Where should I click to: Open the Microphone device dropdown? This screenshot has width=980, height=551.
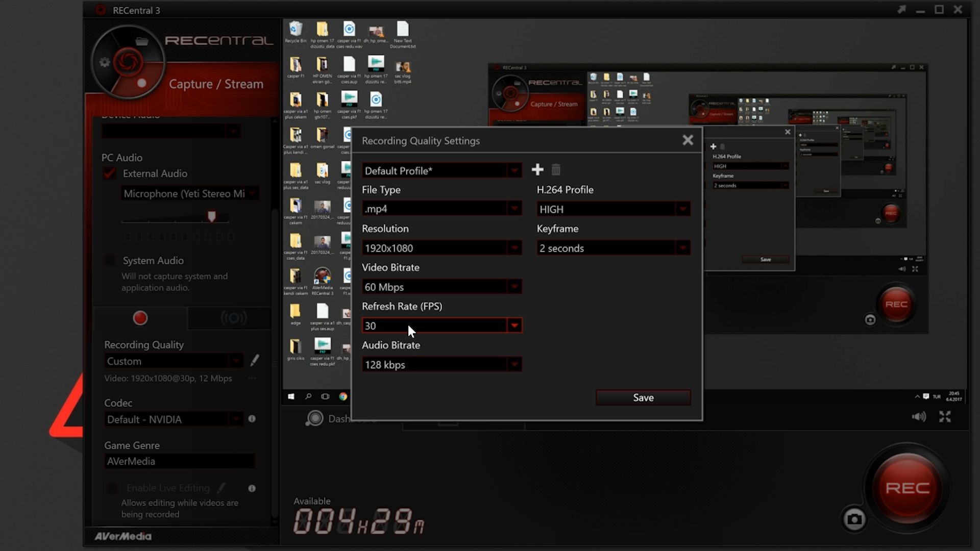tap(190, 193)
